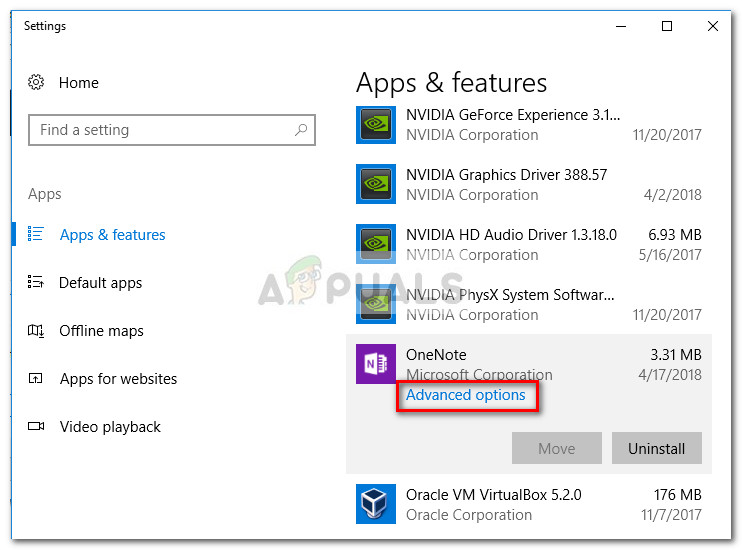The width and height of the screenshot is (742, 550).
Task: Click the Video playback camera icon
Action: pyautogui.click(x=36, y=426)
